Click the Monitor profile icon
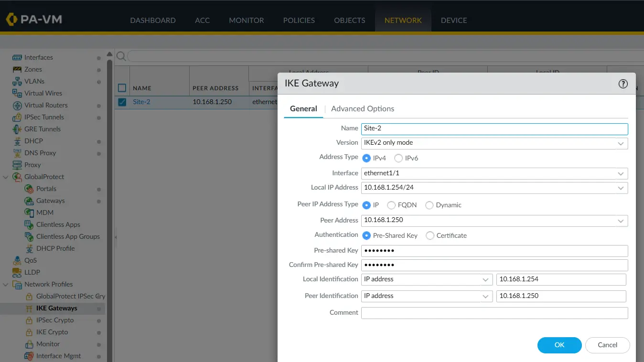The width and height of the screenshot is (644, 362). (29, 344)
